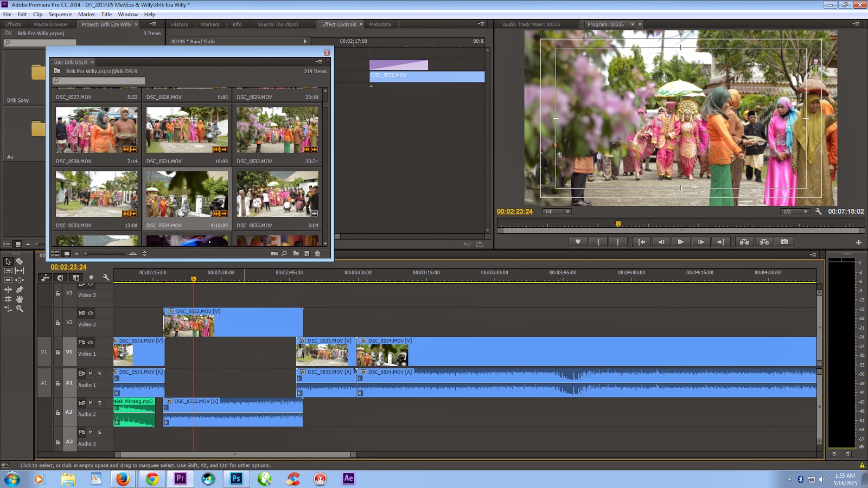The height and width of the screenshot is (488, 868).
Task: Click Mark In button in Program monitor
Action: 598,242
